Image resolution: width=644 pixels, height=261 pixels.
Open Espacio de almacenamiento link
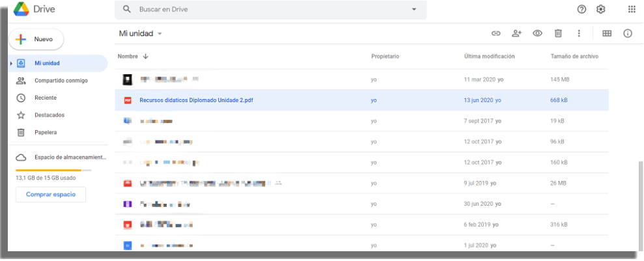pos(70,157)
